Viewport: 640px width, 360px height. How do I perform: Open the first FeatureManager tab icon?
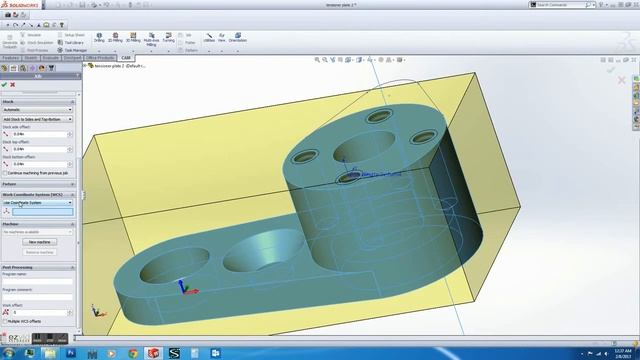point(4,68)
